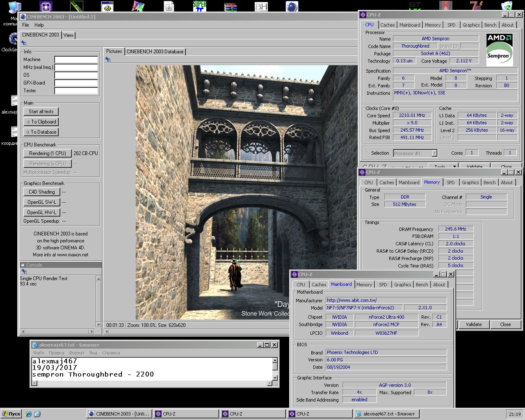Screen dimensions: 525x420
Task: Launch the Java file desktop icon
Action: [169, 6]
